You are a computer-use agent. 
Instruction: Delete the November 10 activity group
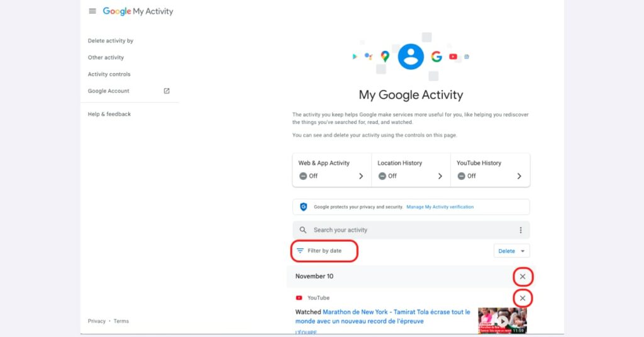pyautogui.click(x=523, y=277)
